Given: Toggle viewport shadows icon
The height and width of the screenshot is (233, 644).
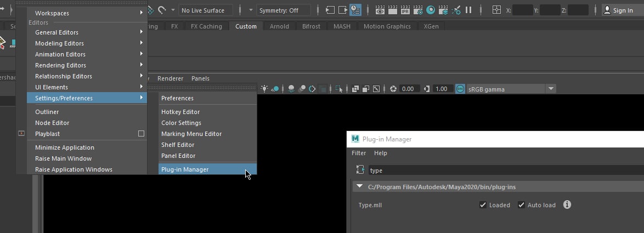Looking at the screenshot, I should tap(275, 89).
